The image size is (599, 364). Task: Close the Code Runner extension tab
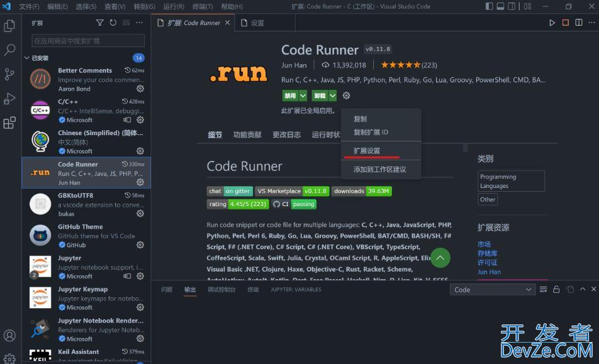228,23
